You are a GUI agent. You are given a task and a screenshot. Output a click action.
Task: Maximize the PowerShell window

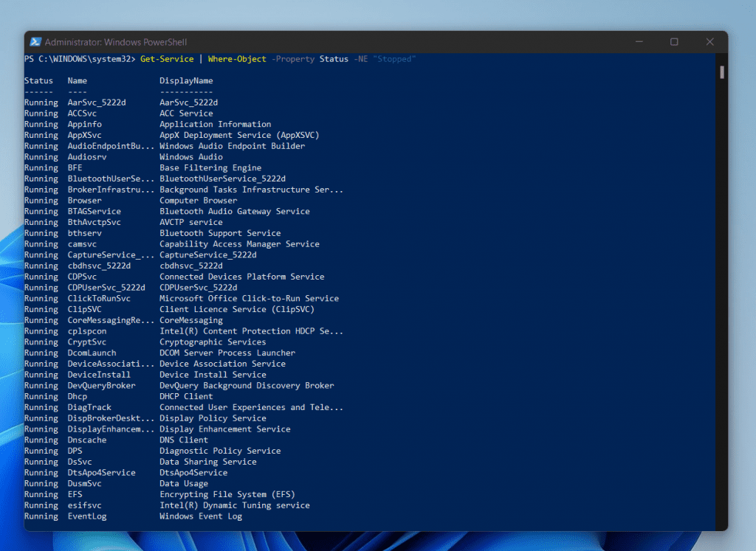pyautogui.click(x=674, y=42)
